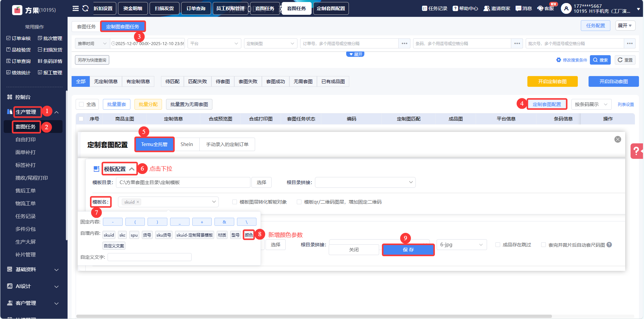Check the 成品存在跳过 option
The height and width of the screenshot is (319, 644).
[498, 245]
